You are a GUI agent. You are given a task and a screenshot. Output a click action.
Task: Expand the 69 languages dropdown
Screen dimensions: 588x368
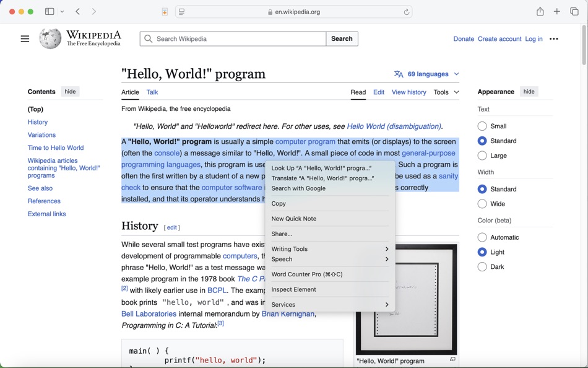point(426,74)
